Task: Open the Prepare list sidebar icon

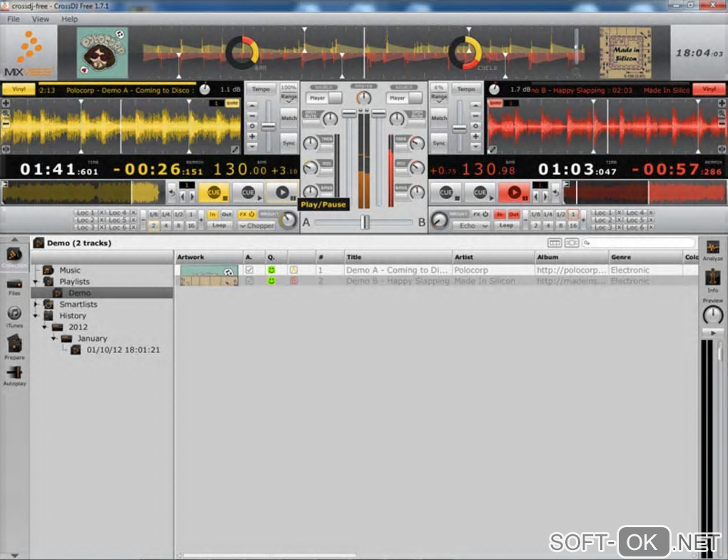Action: (x=14, y=347)
